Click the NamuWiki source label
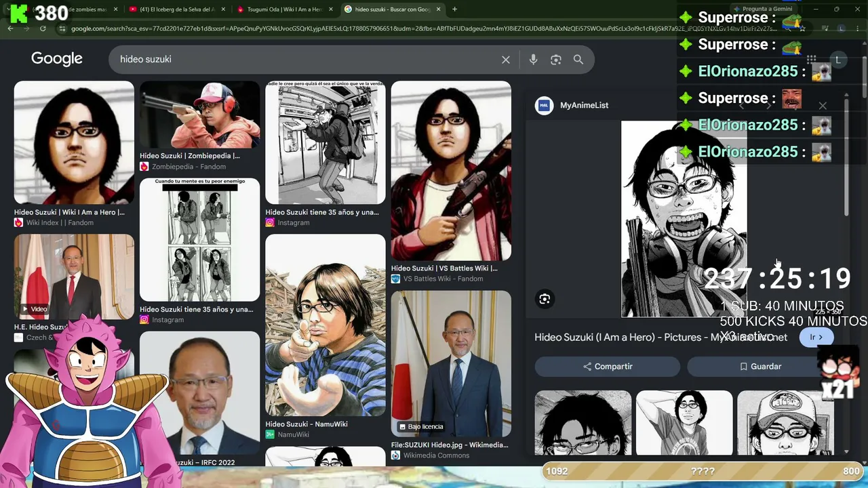 click(x=293, y=435)
